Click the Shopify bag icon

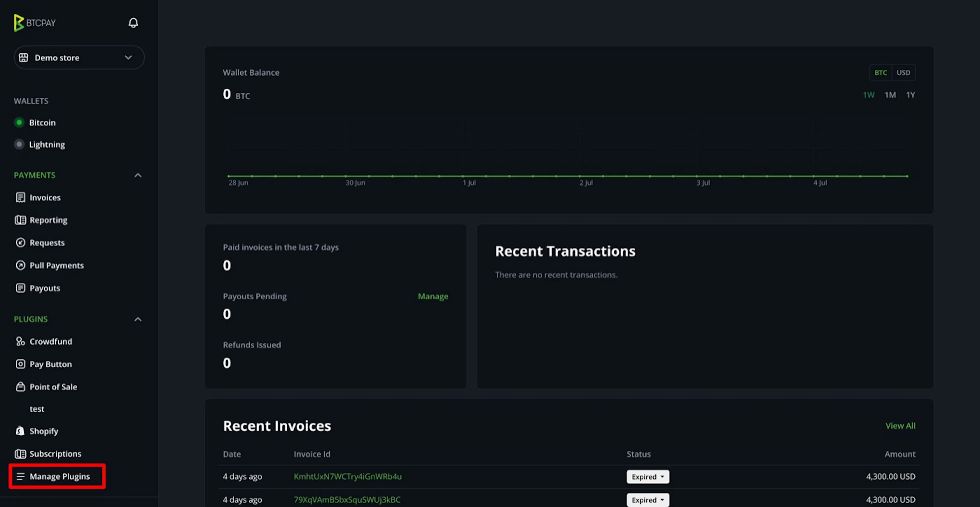[20, 431]
